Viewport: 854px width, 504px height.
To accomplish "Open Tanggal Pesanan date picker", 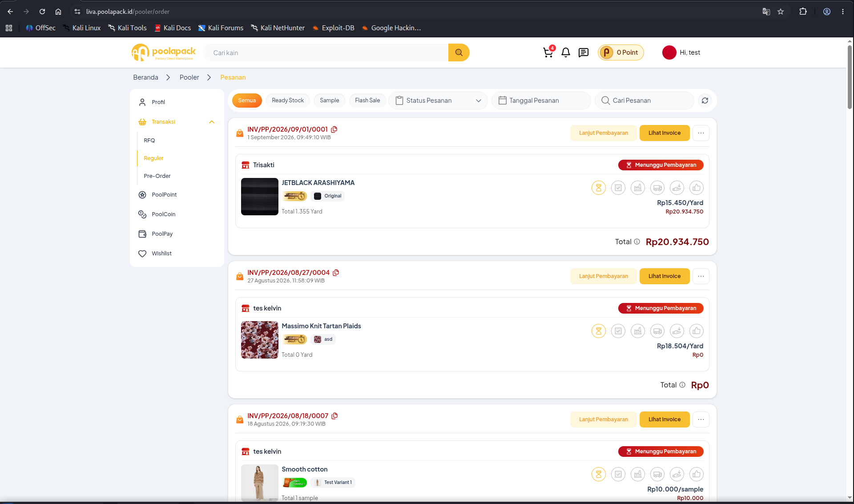I will coord(541,101).
